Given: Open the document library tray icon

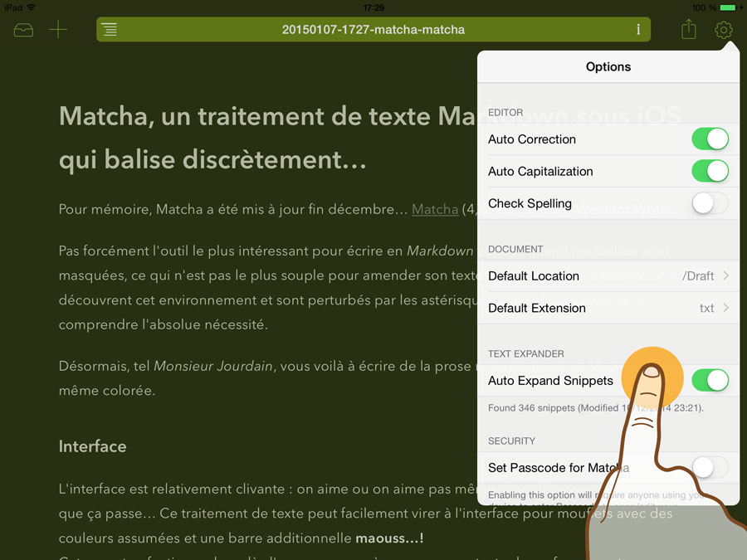Looking at the screenshot, I should point(23,30).
